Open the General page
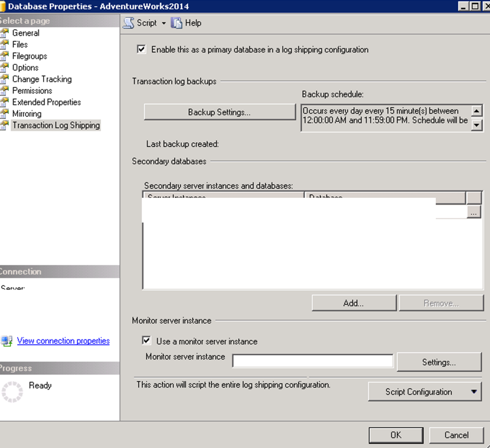The height and width of the screenshot is (448, 490). [26, 33]
